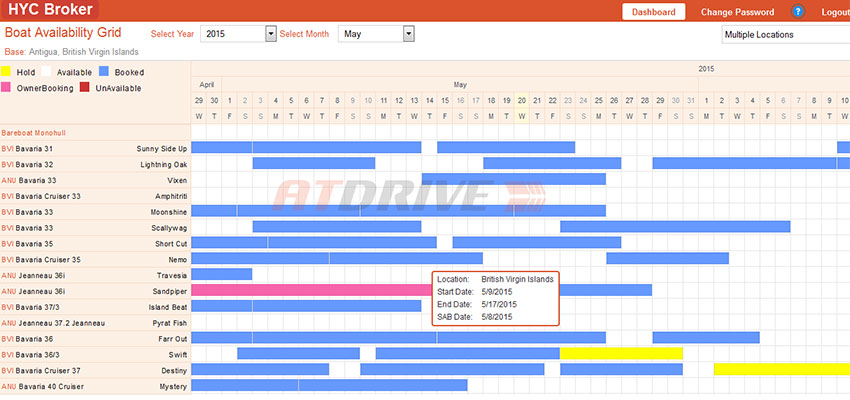Open the Select Month dropdown arrow
Screen dimensions: 850x400
(x=409, y=34)
